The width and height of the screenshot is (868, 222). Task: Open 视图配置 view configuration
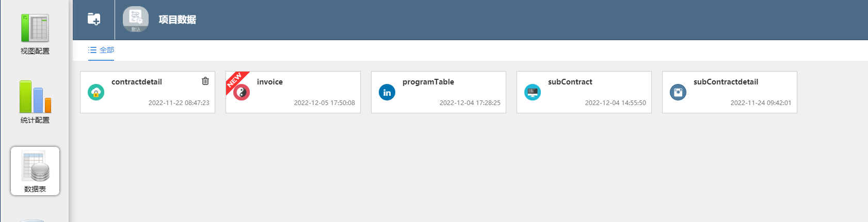pos(35,34)
